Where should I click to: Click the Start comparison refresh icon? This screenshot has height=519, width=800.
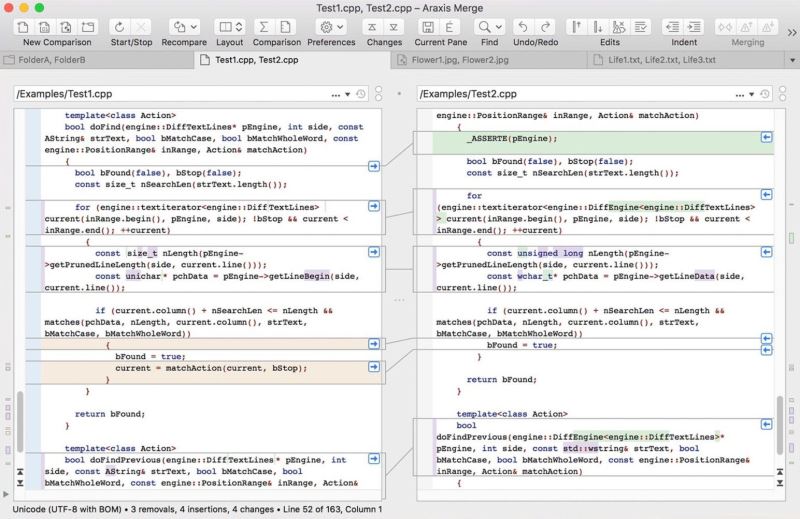click(119, 27)
